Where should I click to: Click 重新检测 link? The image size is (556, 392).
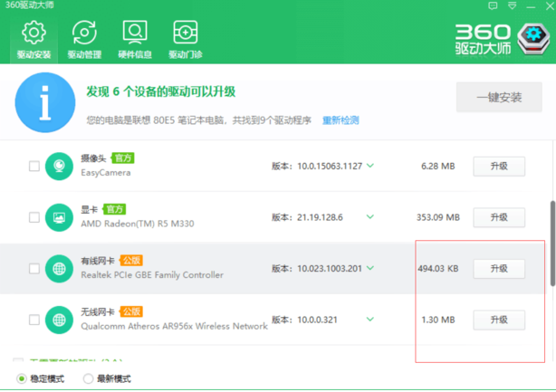pyautogui.click(x=340, y=120)
